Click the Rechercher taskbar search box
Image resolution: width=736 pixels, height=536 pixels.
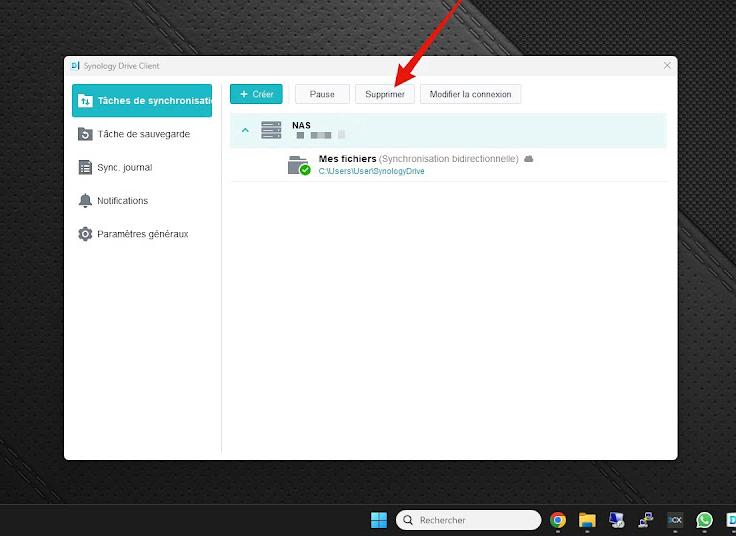tap(468, 520)
